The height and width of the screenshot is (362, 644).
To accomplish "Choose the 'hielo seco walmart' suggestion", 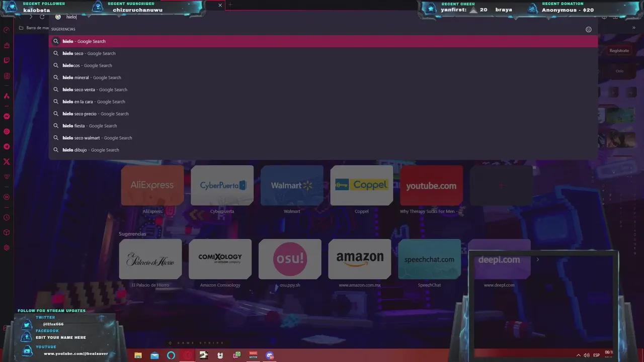I will 323,138.
